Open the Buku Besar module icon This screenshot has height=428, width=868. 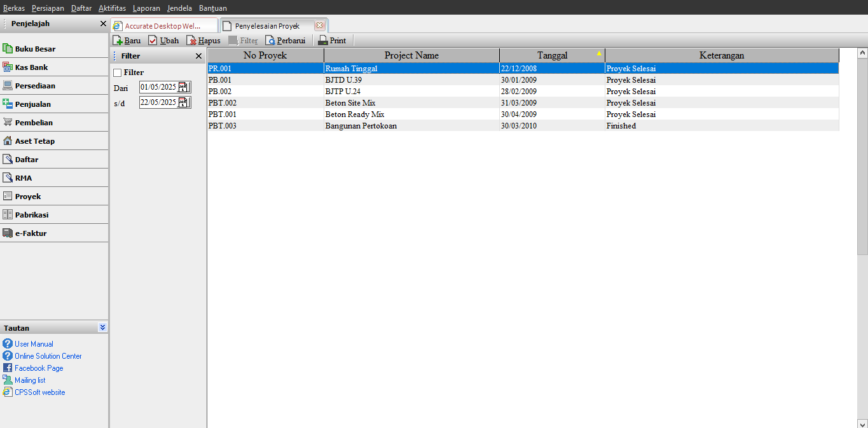[x=8, y=49]
